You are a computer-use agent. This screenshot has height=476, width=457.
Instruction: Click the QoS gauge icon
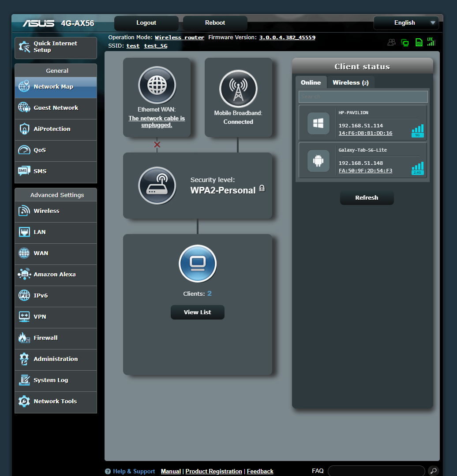(24, 150)
